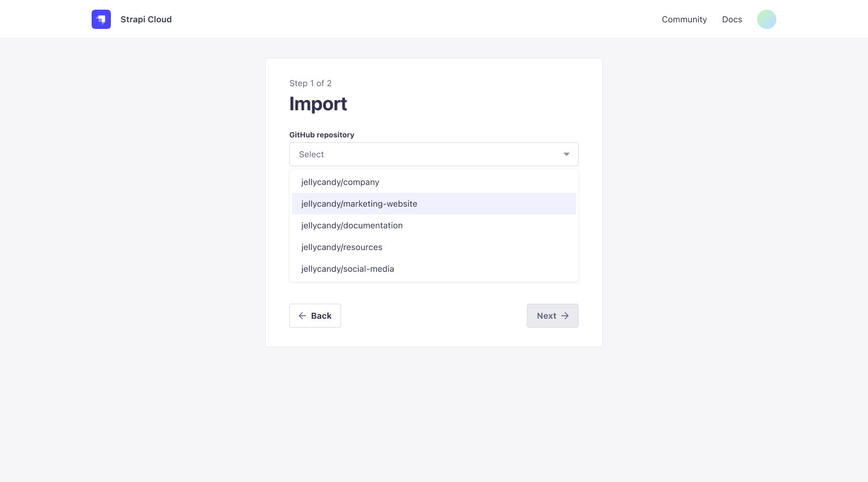Click the left arrow icon on Back button
This screenshot has width=868, height=482.
coord(303,316)
